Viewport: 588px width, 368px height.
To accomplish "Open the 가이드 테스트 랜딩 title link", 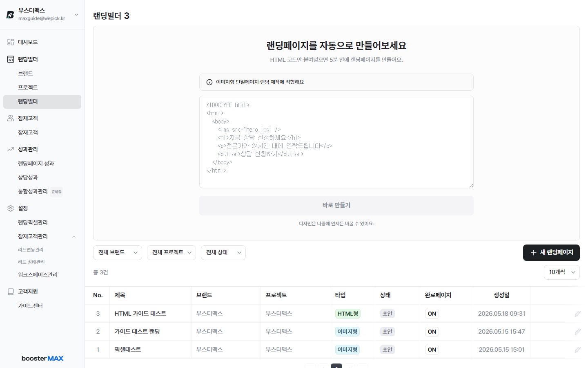I will (137, 332).
